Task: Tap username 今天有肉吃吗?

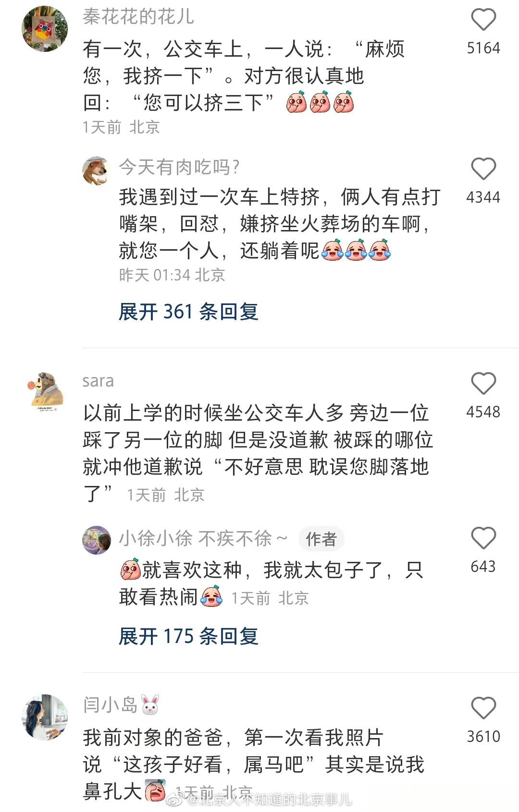Action: pos(179,167)
